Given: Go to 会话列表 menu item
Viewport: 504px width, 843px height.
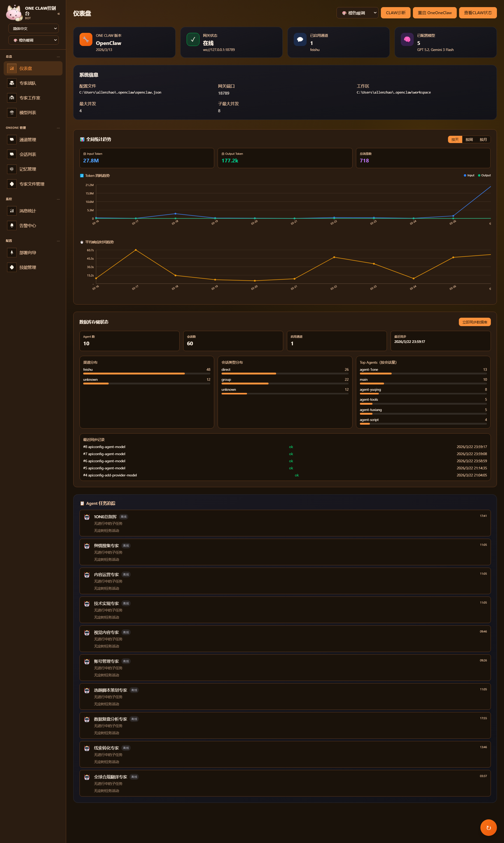Looking at the screenshot, I should tap(28, 154).
